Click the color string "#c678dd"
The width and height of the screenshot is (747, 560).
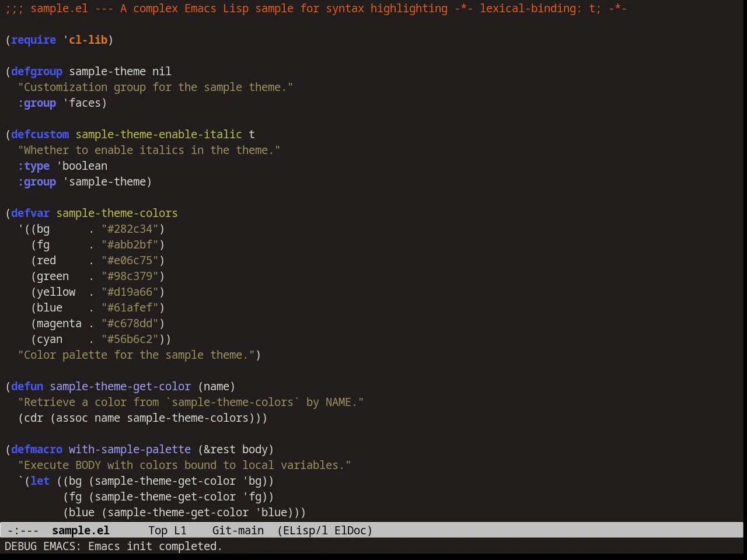(x=130, y=323)
